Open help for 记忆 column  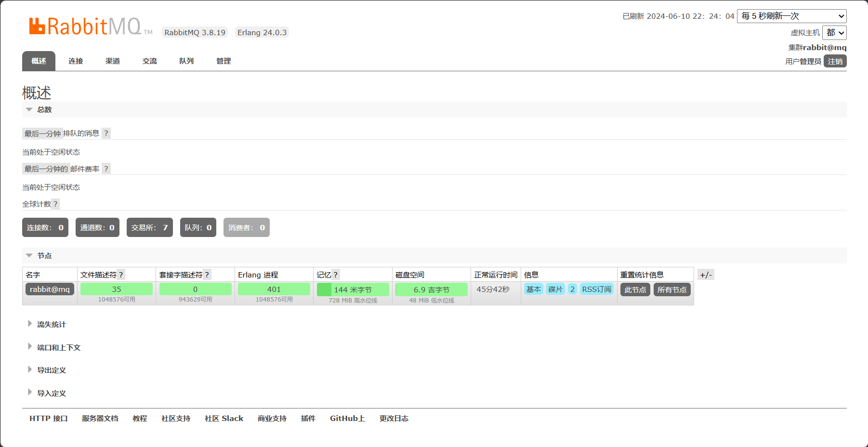tap(335, 275)
